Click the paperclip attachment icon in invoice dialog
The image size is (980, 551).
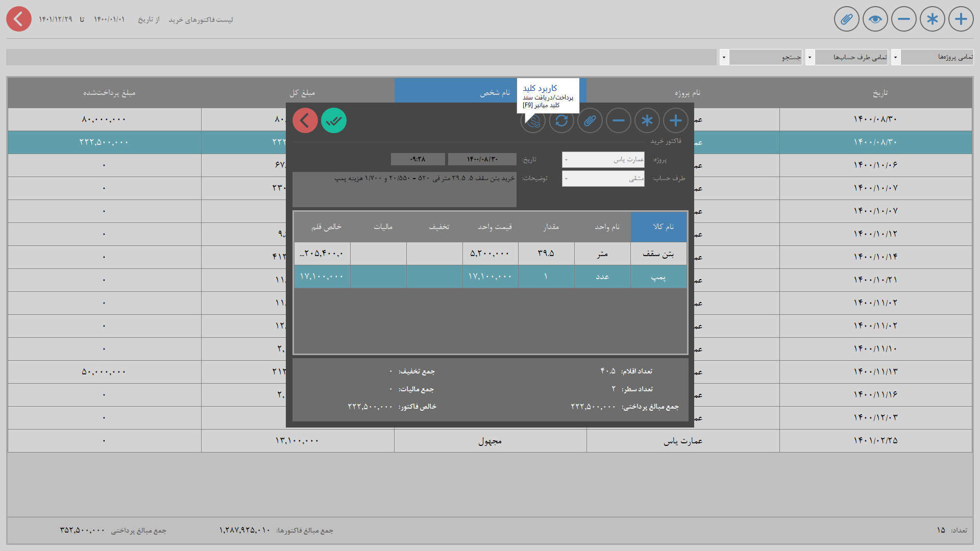tap(590, 121)
